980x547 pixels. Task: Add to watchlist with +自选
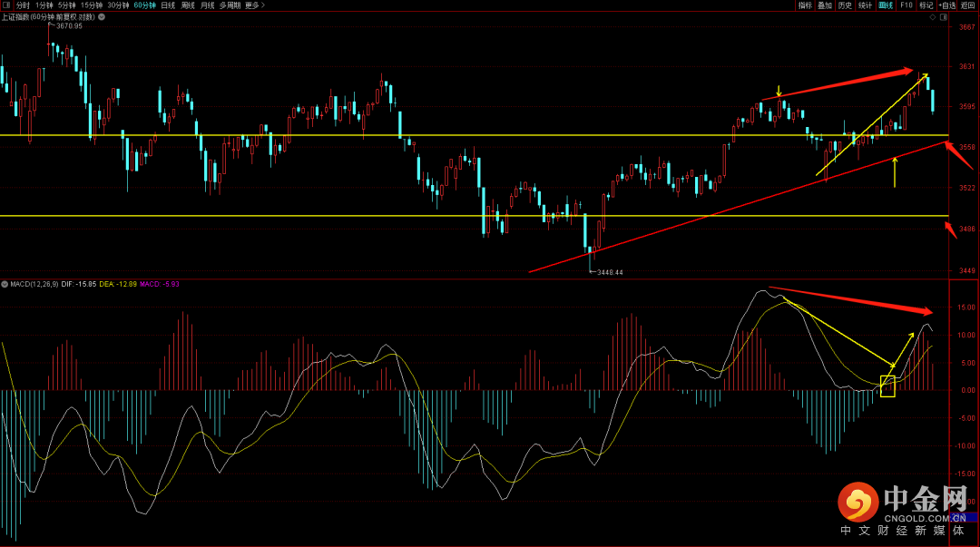[x=946, y=5]
